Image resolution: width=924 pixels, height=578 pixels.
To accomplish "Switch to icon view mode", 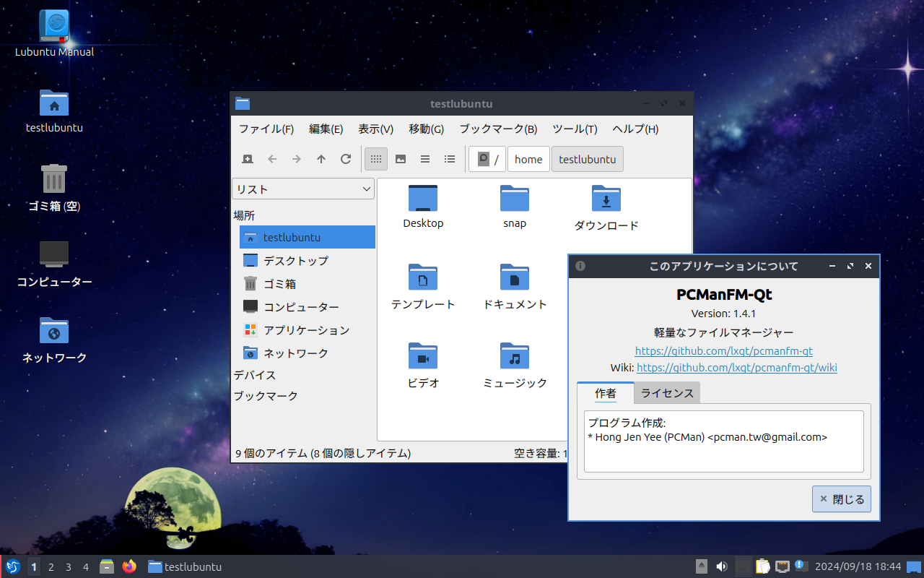I will click(x=376, y=159).
